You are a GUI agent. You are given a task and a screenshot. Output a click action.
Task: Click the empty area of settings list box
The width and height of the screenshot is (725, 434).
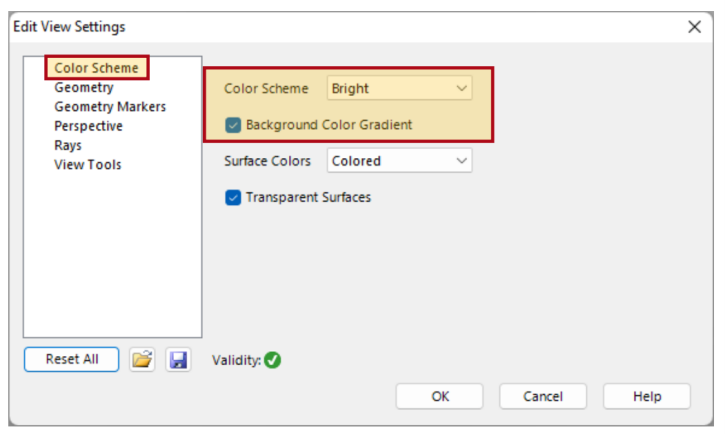[112, 254]
